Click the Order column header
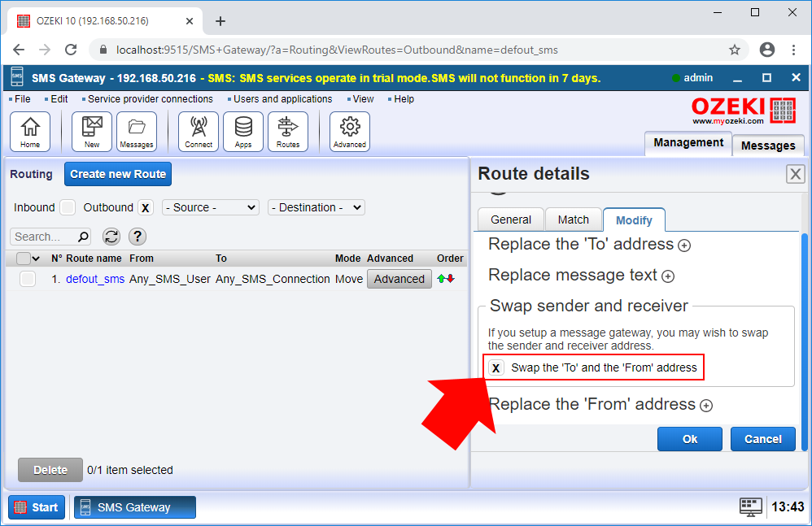Screen dimensions: 812x526 (x=450, y=258)
